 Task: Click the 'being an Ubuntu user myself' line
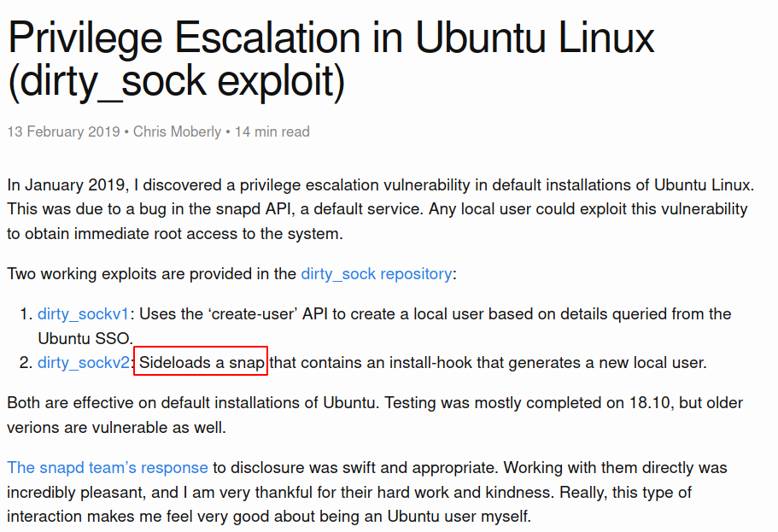pyautogui.click(x=269, y=517)
